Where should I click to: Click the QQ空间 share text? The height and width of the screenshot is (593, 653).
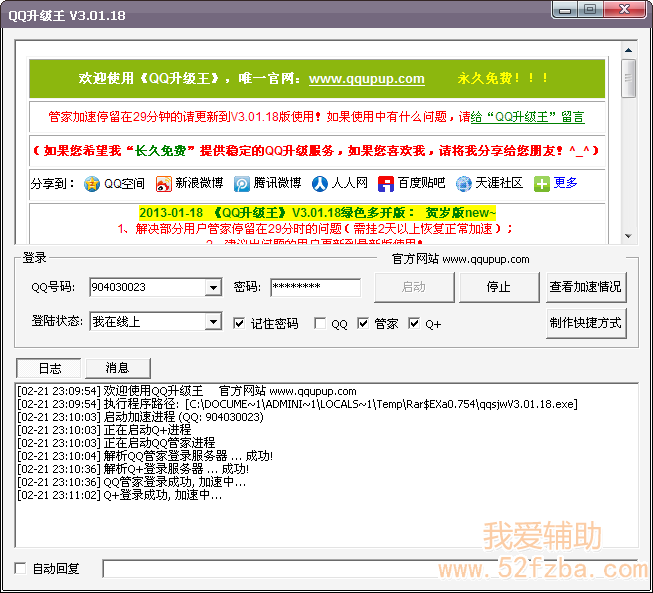[x=124, y=184]
